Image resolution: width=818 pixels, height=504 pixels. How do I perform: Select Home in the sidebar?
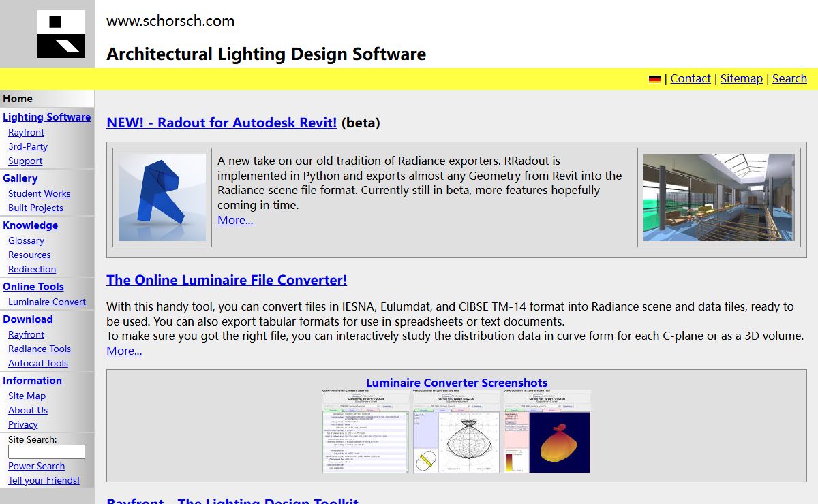pyautogui.click(x=18, y=99)
